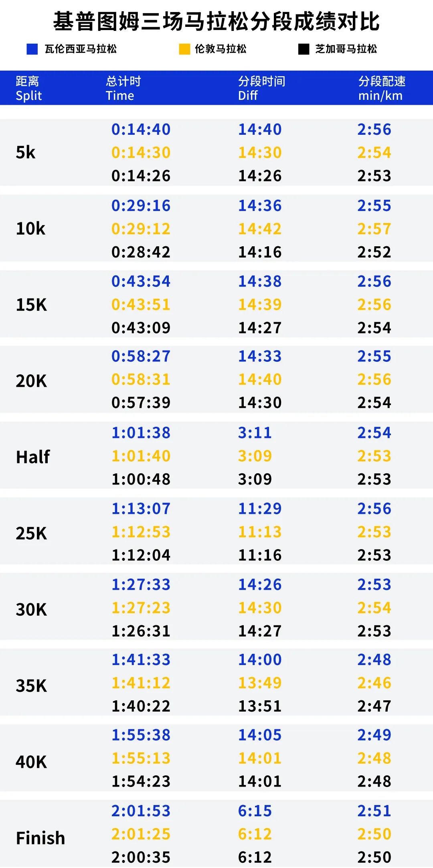Click the Chicago finish time 2:00:35
433x868 pixels.
[141, 857]
